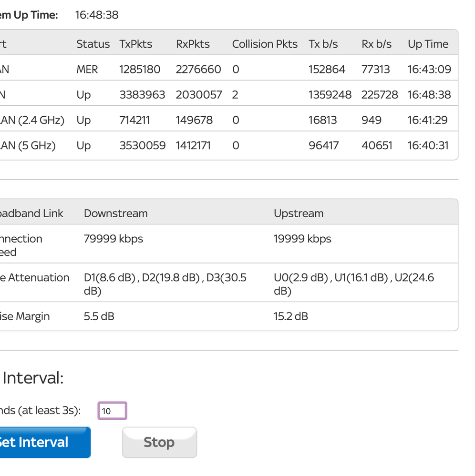This screenshot has height=476, width=475.
Task: Select the downstream noise margin 5.5 dB
Action: coord(99,316)
